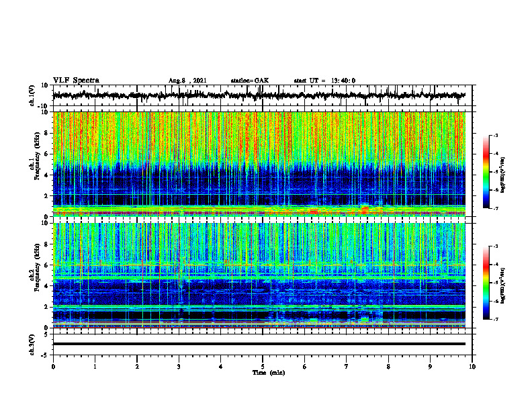
Task: Click the "-4" tick on ch.2 color bar
Action: (x=495, y=265)
